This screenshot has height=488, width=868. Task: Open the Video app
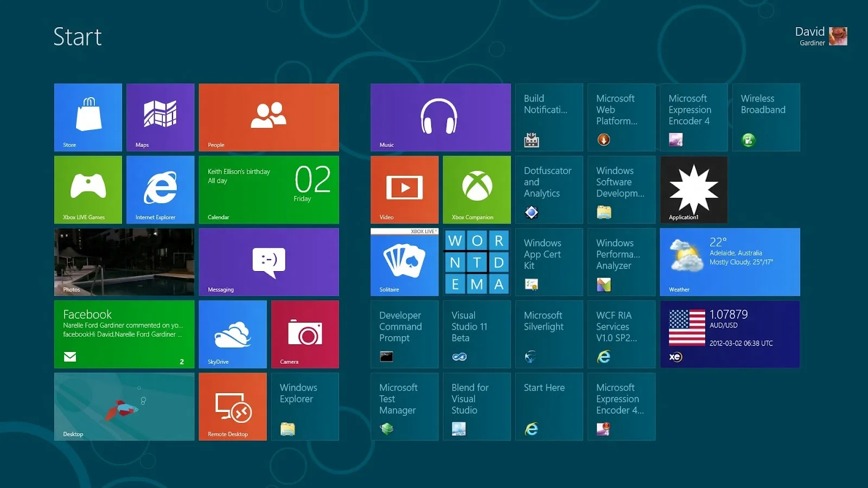tap(404, 189)
